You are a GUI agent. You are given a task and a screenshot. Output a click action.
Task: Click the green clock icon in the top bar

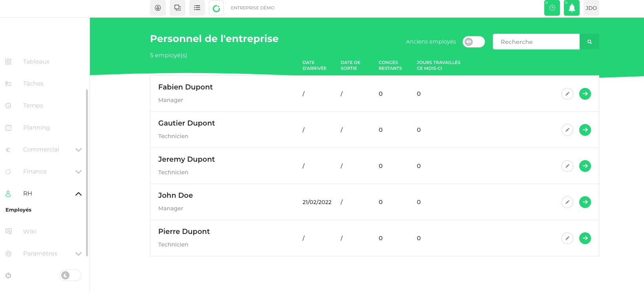[552, 8]
